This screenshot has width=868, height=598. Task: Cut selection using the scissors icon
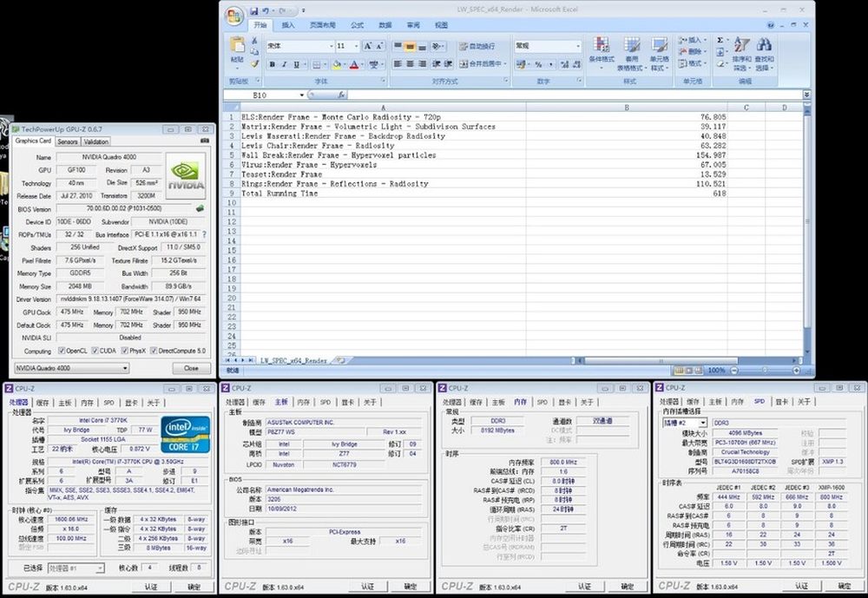(x=254, y=41)
